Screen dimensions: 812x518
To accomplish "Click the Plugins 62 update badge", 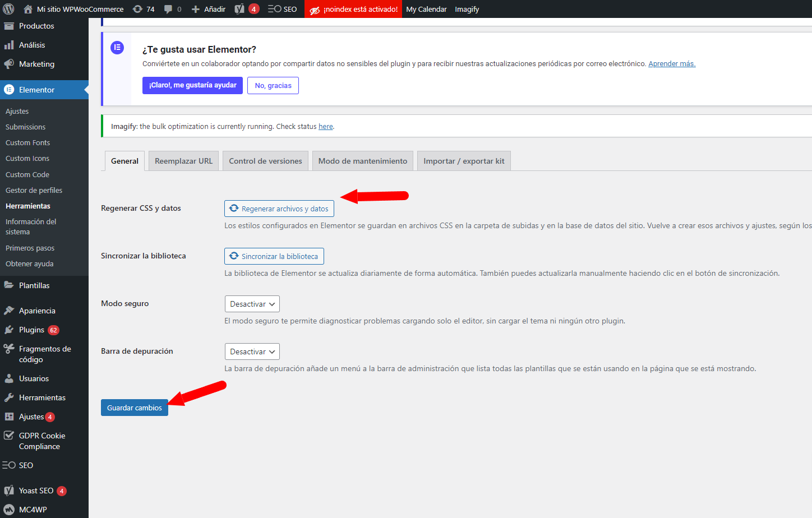I will tap(53, 330).
